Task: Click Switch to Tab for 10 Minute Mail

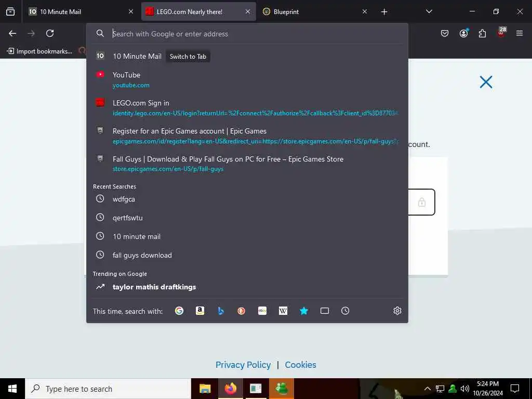Action: click(x=188, y=56)
